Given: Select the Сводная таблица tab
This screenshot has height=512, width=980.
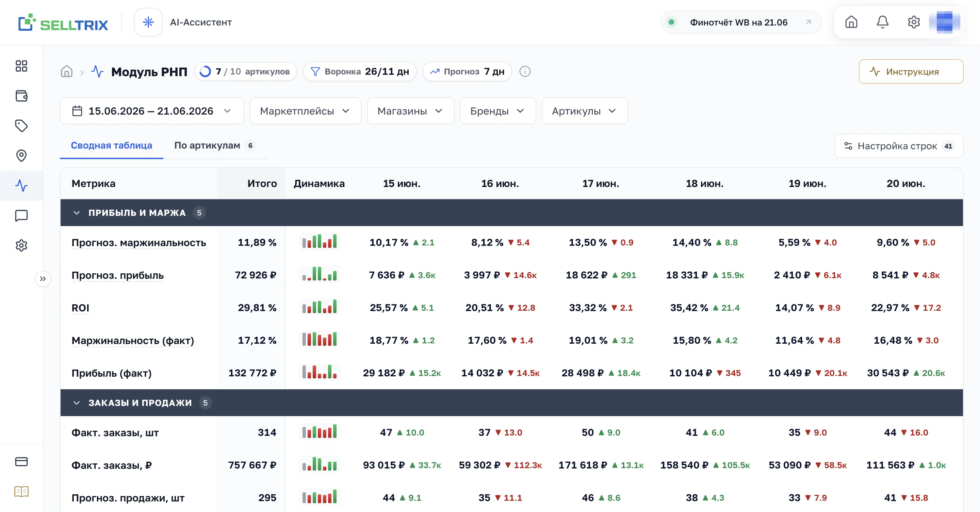Looking at the screenshot, I should coord(112,146).
